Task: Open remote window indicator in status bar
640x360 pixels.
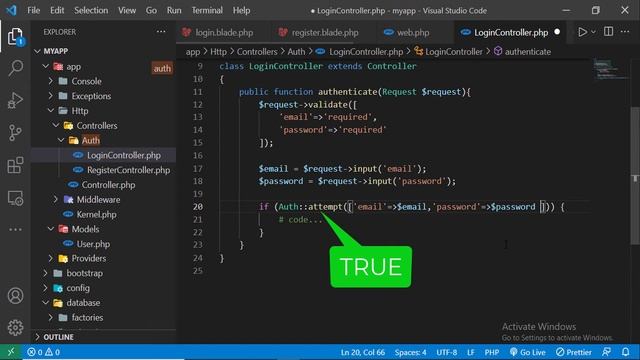Action: click(x=11, y=352)
